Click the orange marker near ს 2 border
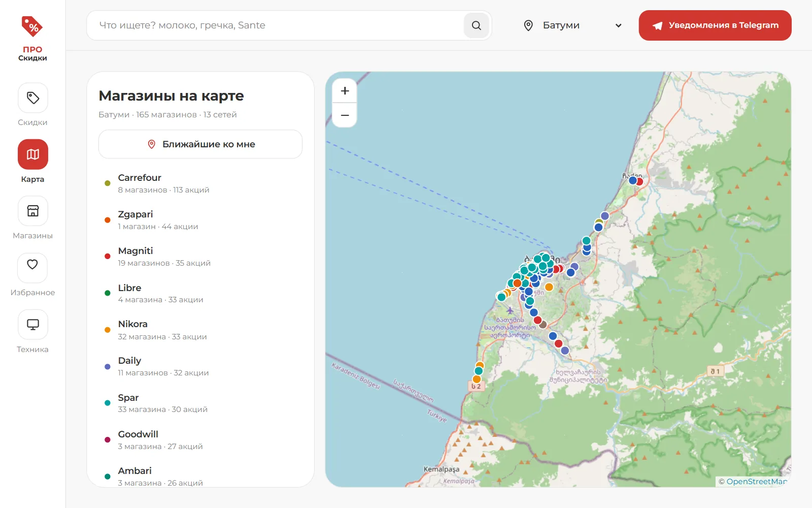Viewport: 812px width, 508px height. click(477, 379)
